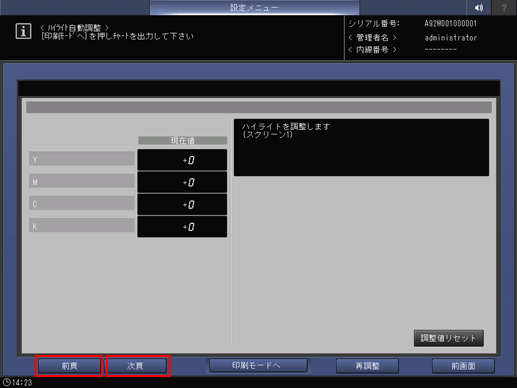The image size is (517, 388).
Task: Click the Y current value +0 field
Action: coord(182,160)
